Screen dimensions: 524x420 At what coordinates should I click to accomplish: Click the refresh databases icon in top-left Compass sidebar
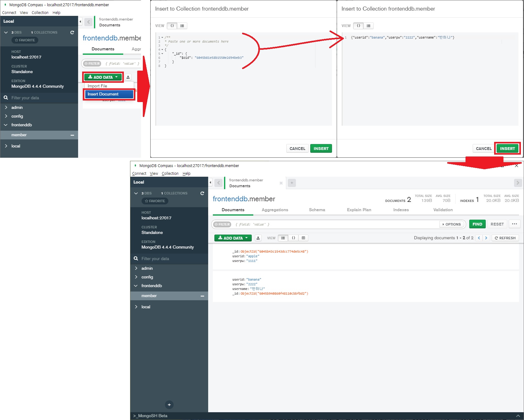tap(72, 32)
